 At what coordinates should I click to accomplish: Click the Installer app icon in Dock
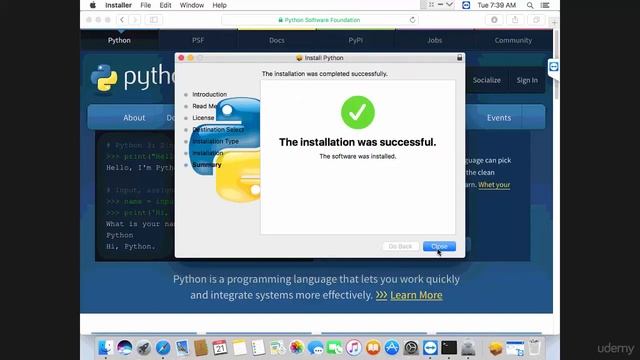pyautogui.click(x=468, y=348)
